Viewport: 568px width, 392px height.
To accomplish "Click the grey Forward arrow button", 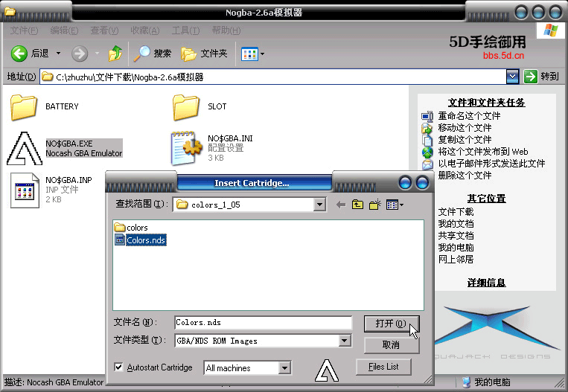I will 80,54.
